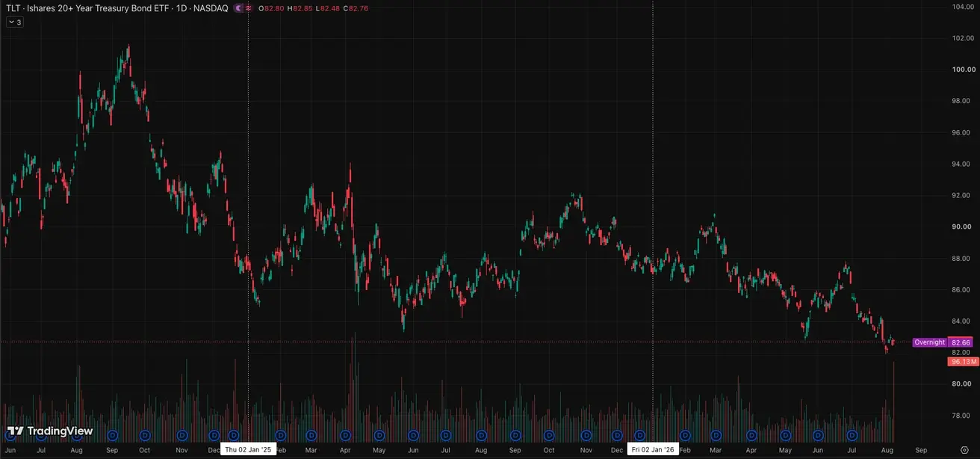Click the 86.00 price axis label
The image size is (980, 459).
pos(961,289)
